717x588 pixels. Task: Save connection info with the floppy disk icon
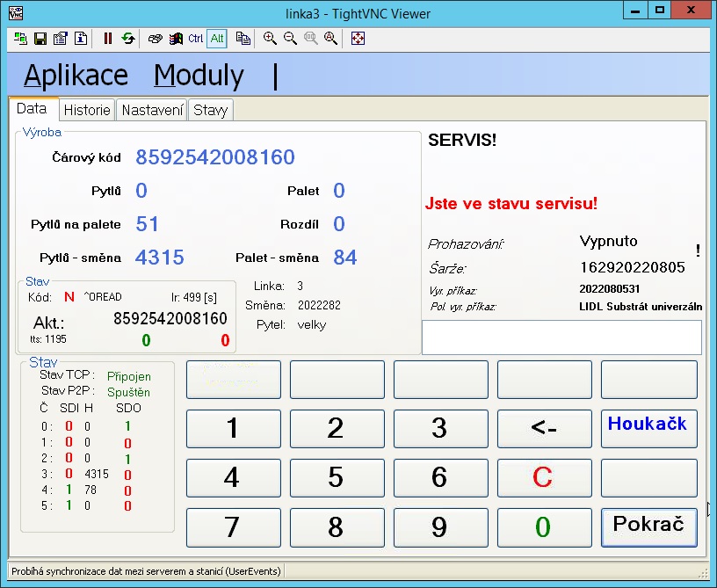40,39
